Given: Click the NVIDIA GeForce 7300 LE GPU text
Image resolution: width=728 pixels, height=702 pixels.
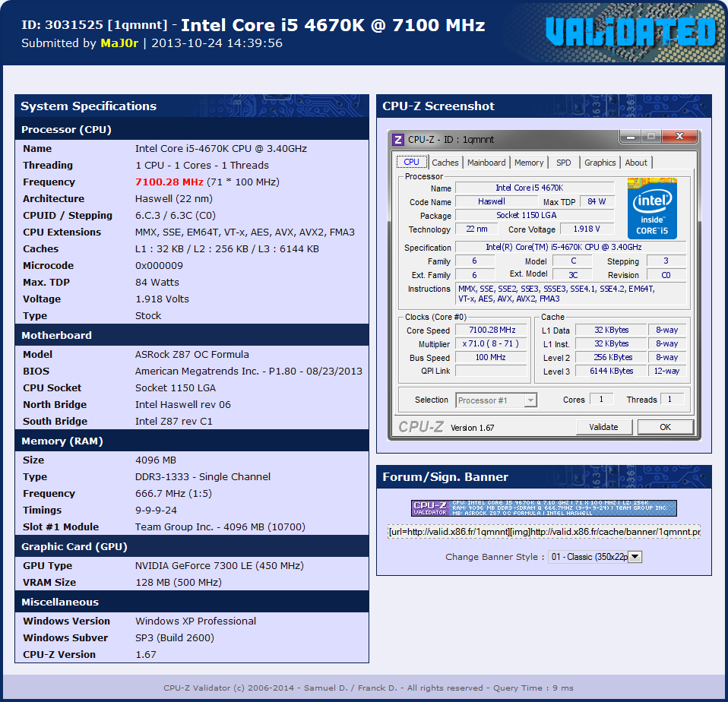Looking at the screenshot, I should [x=219, y=566].
